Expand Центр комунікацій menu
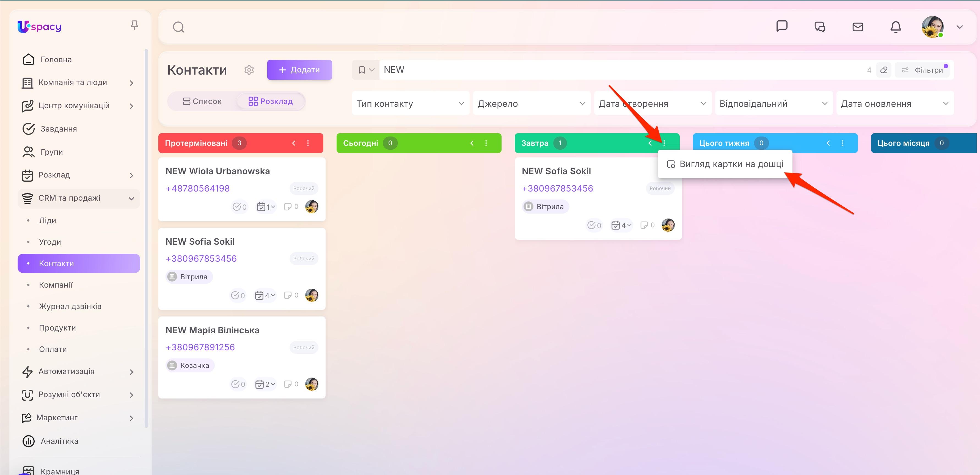Image resolution: width=980 pixels, height=475 pixels. tap(79, 106)
